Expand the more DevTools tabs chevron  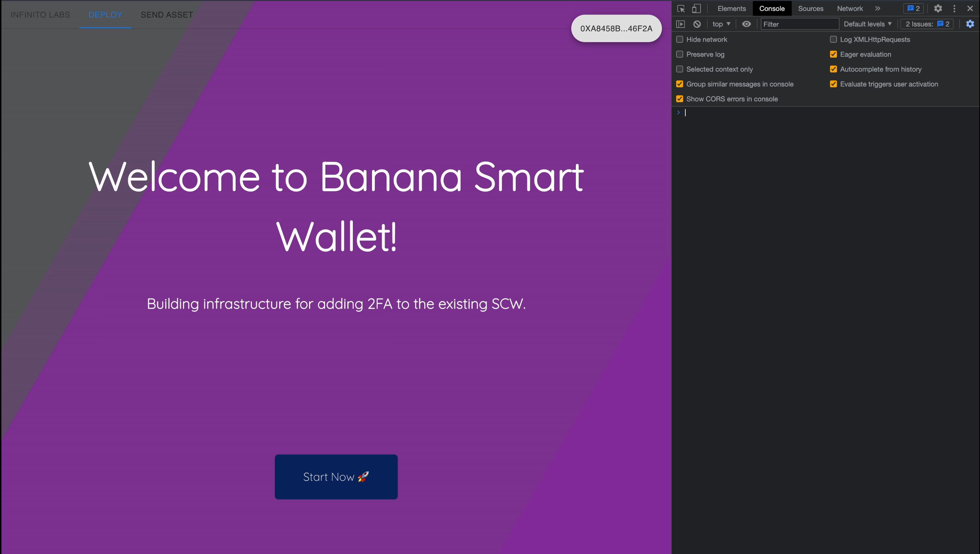tap(878, 8)
